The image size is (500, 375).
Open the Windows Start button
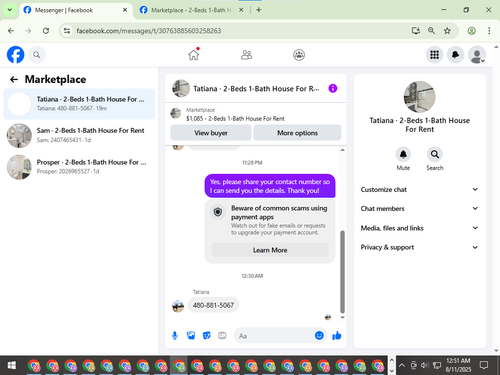tap(12, 366)
